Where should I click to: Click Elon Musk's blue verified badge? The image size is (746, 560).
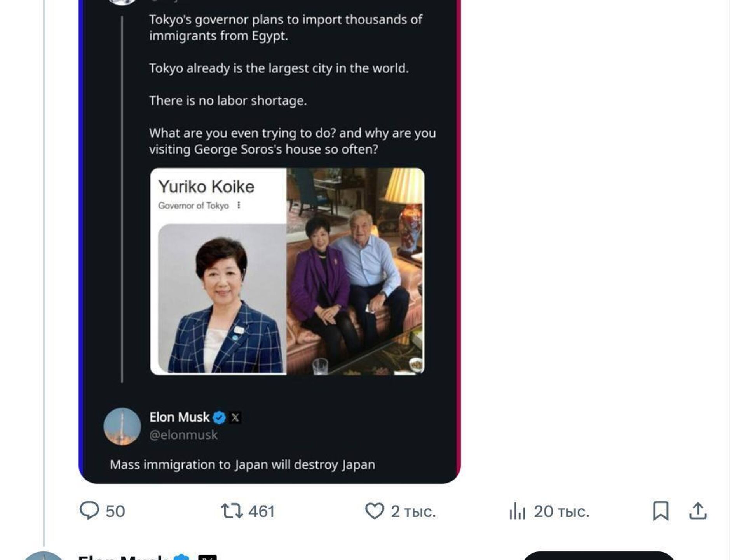(x=220, y=417)
